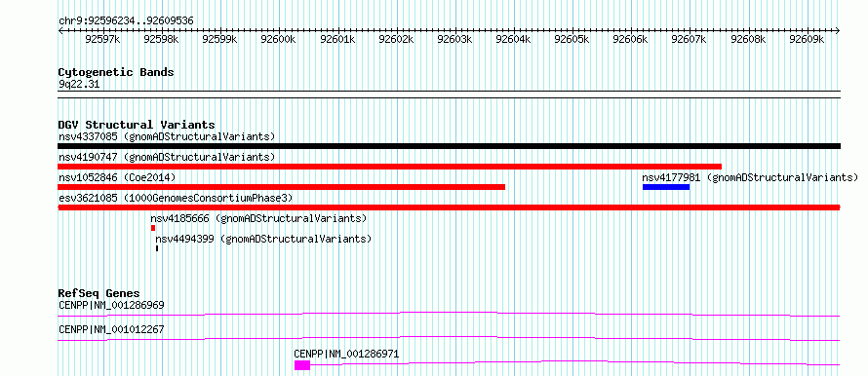Click ruler tick label 92604k
The width and height of the screenshot is (868, 376).
[513, 39]
